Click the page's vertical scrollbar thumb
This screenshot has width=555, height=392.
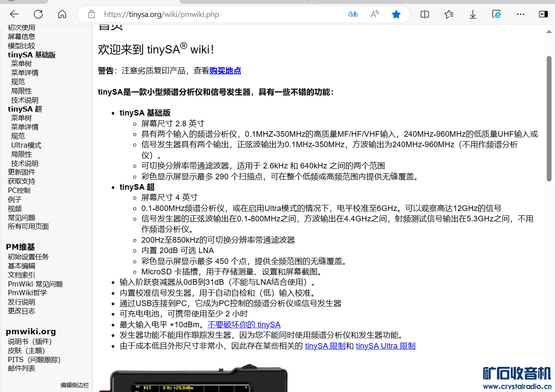[549, 119]
